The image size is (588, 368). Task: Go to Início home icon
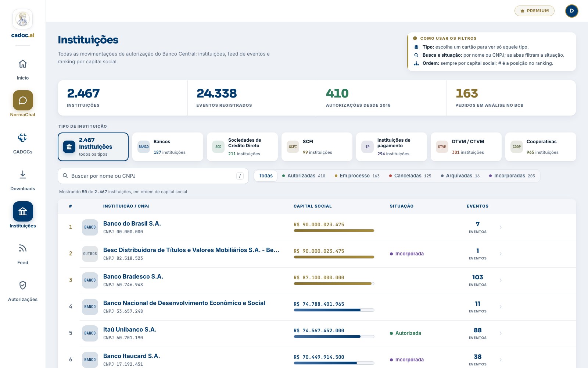23,64
